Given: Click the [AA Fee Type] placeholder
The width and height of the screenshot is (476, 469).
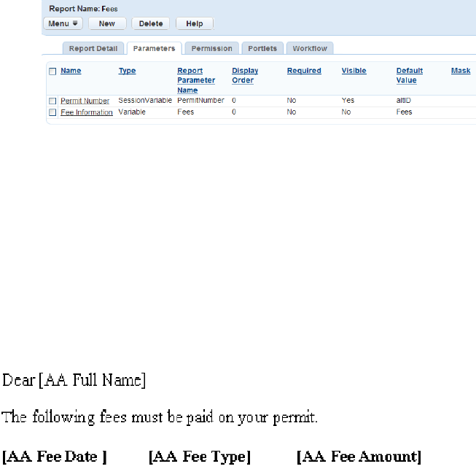Looking at the screenshot, I should [200, 457].
